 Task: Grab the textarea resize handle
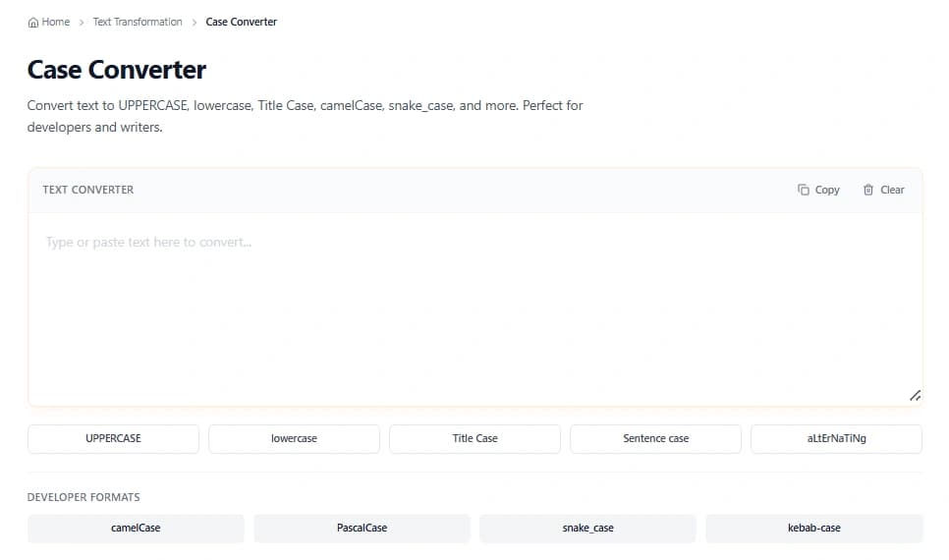pyautogui.click(x=915, y=395)
